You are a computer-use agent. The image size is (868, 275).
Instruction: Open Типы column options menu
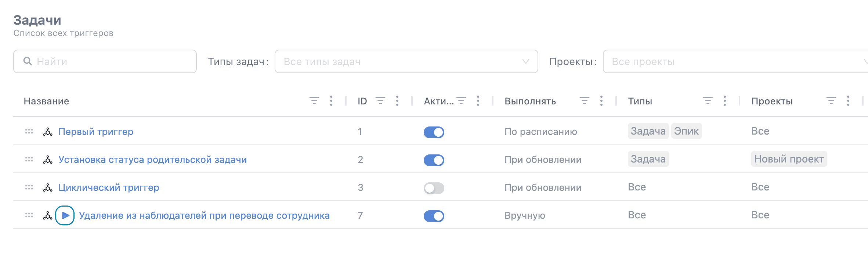pos(725,101)
